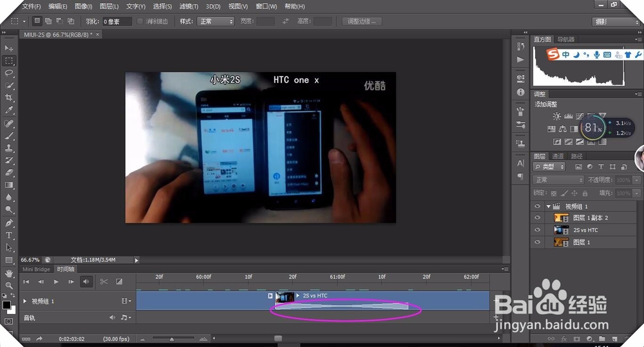Select the History Brush tool

[x=8, y=160]
